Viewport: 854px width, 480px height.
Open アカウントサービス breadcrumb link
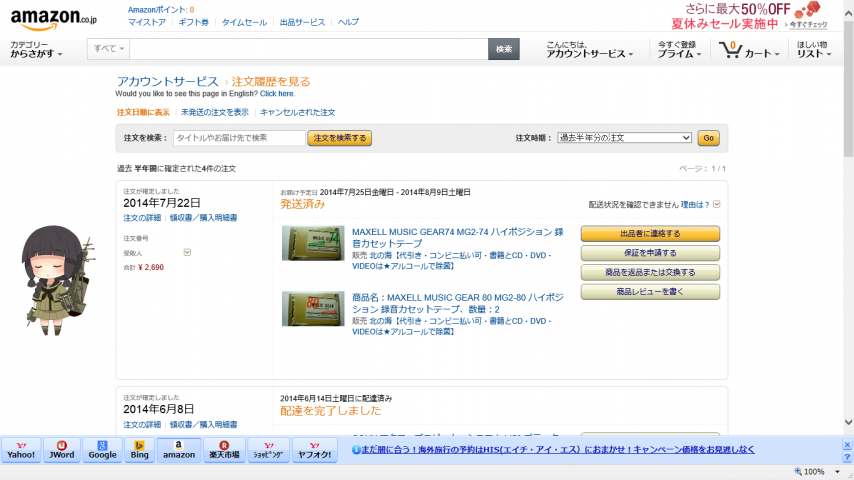coord(168,82)
